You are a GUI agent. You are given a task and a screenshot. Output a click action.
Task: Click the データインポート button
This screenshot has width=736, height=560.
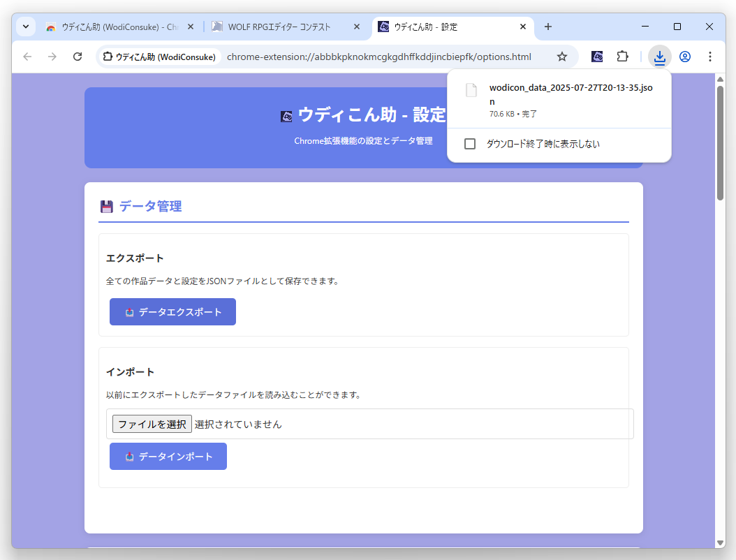pos(168,456)
